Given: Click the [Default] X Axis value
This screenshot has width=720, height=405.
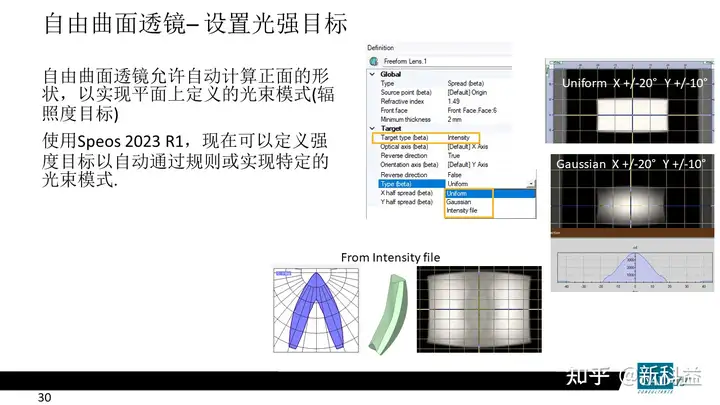Looking at the screenshot, I should click(x=468, y=147).
